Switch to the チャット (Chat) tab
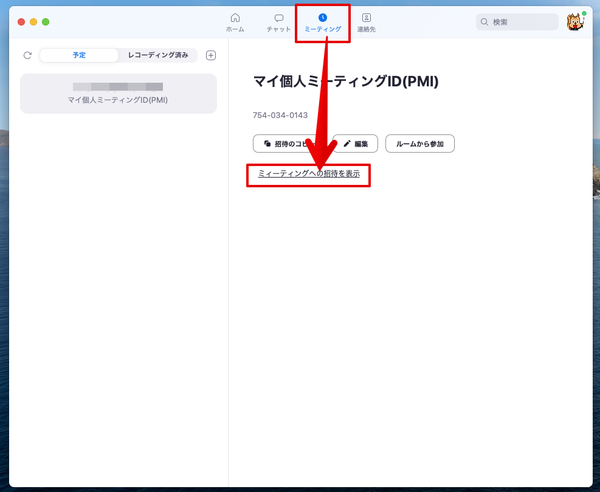The image size is (600, 492). pos(279,22)
